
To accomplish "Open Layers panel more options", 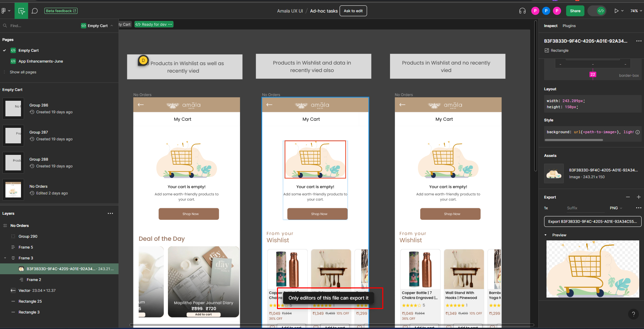I will pyautogui.click(x=110, y=213).
